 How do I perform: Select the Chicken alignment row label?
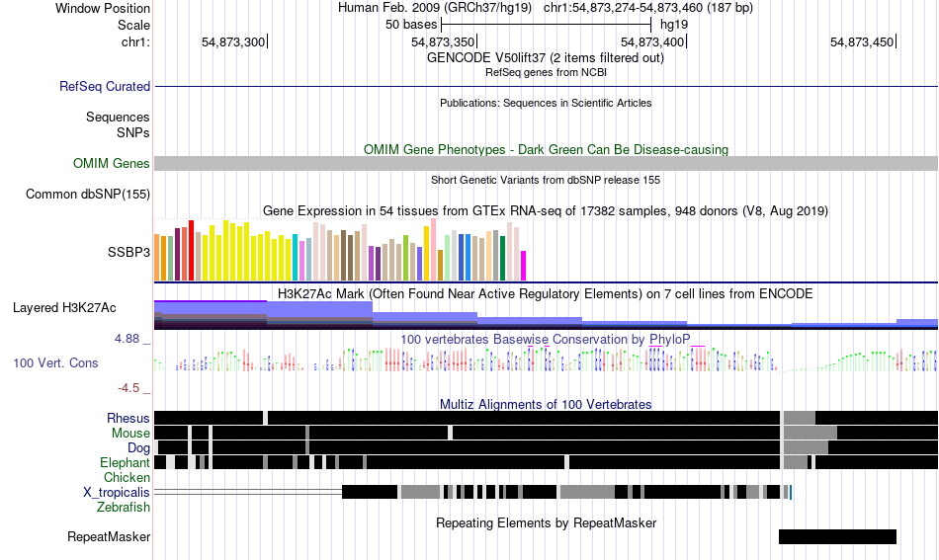point(127,477)
